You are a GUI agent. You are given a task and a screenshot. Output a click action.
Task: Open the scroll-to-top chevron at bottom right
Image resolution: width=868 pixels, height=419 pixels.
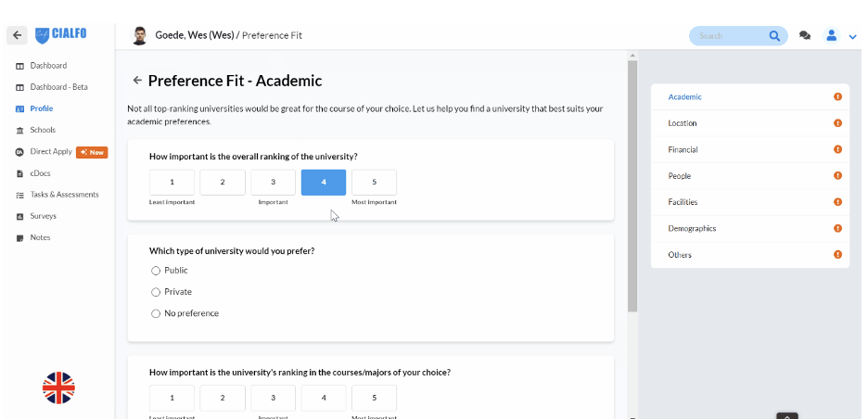coord(787,416)
